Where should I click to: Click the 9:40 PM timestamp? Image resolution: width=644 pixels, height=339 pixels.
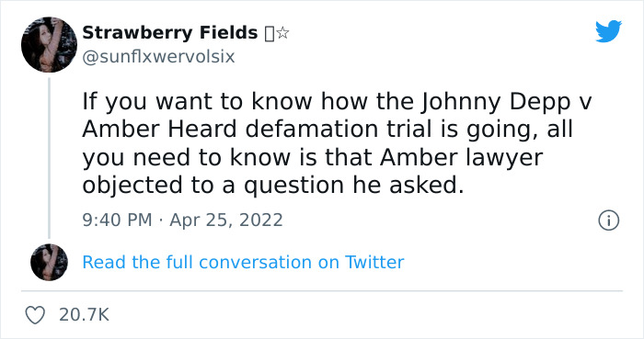[117, 220]
